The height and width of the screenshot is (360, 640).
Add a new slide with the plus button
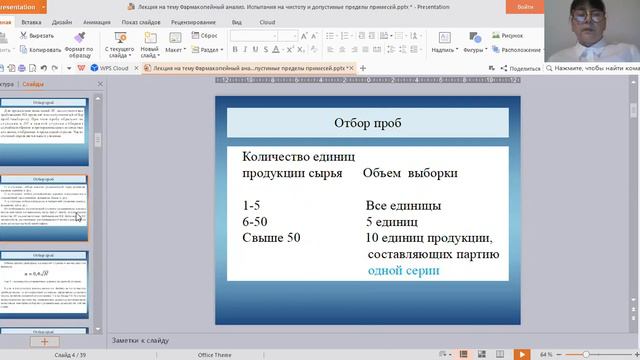44,342
